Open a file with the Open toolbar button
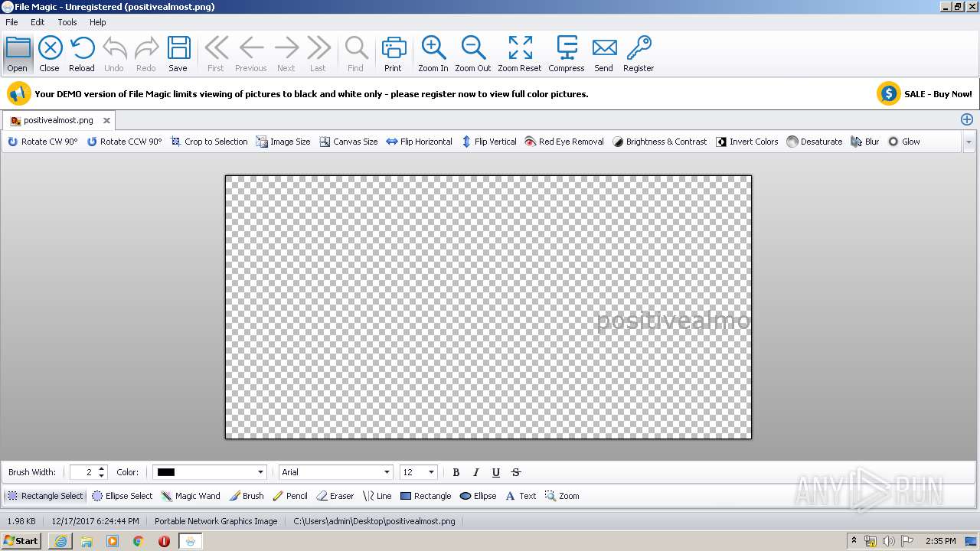980x551 pixels. pyautogui.click(x=17, y=54)
